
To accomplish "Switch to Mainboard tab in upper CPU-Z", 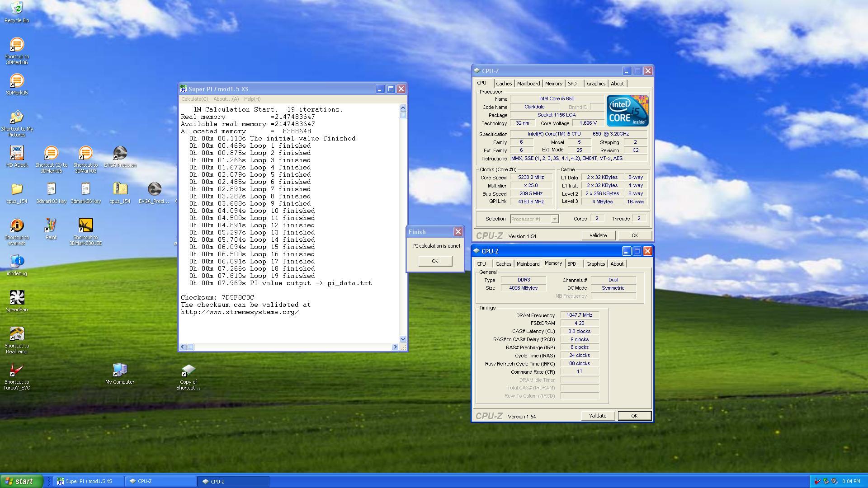I will [528, 84].
